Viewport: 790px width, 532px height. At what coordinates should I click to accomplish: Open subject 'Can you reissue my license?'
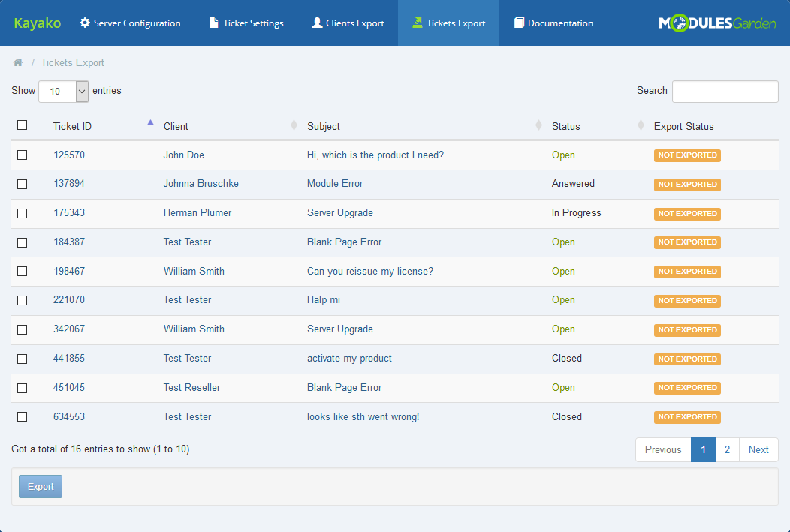(370, 272)
